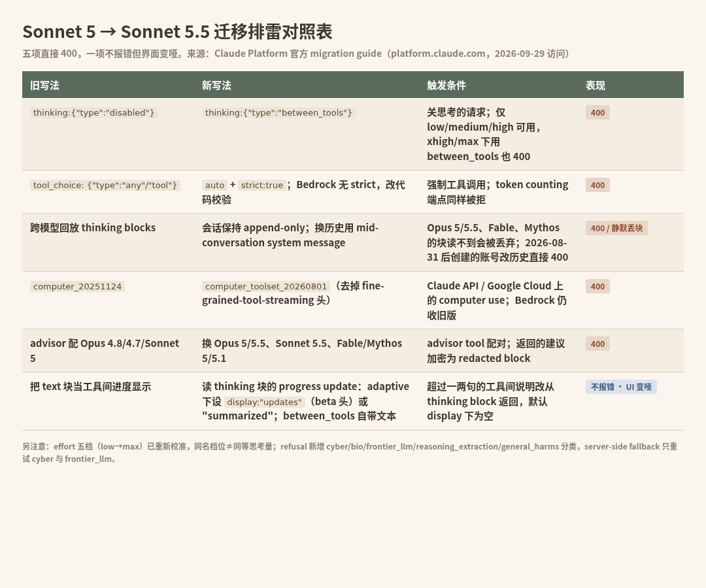Click the 400 badge in the thinking disabled row

pyautogui.click(x=597, y=112)
